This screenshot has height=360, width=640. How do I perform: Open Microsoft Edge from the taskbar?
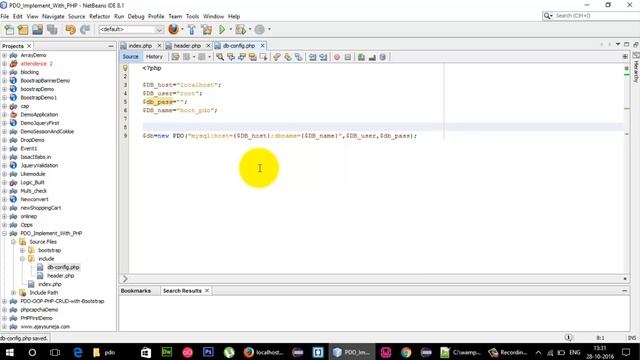coord(78,352)
